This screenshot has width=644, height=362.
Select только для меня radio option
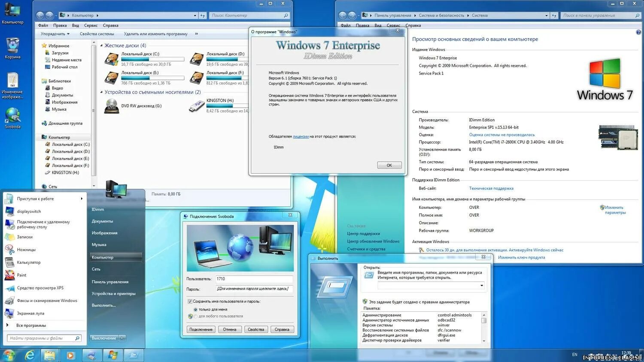point(195,309)
